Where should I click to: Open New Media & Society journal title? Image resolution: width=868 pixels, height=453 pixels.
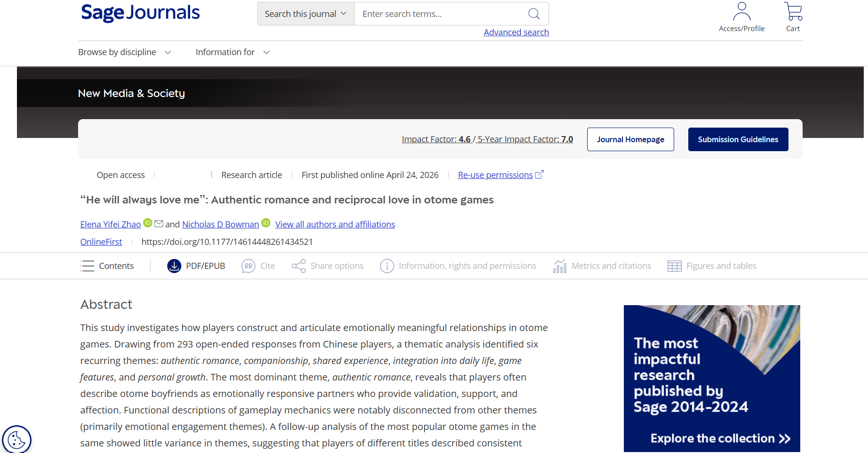131,93
